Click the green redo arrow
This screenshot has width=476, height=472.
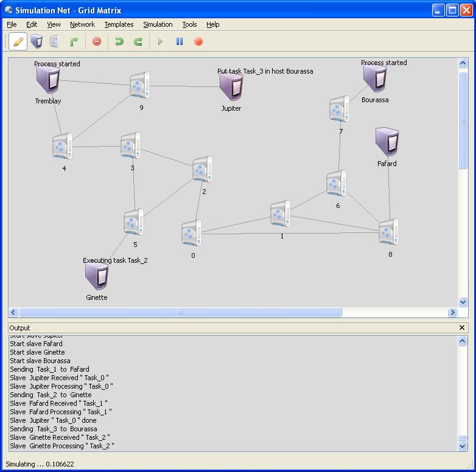click(x=138, y=41)
